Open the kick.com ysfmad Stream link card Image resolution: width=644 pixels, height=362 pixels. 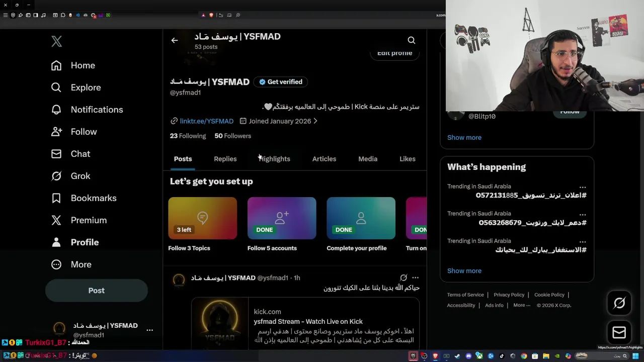tap(305, 323)
